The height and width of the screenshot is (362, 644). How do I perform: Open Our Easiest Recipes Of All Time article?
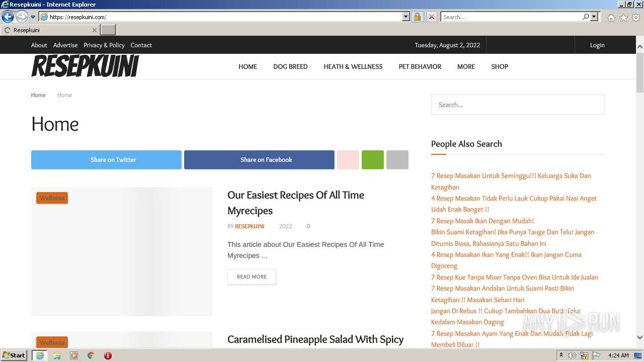(296, 203)
